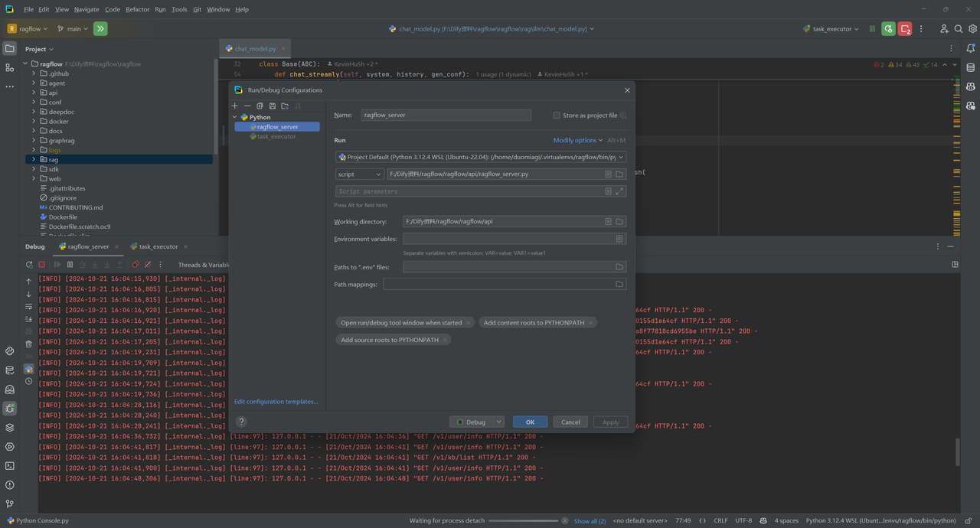This screenshot has width=980, height=528.
Task: Remove 'Add content roots to PYTHONPATH' option
Action: (x=591, y=323)
